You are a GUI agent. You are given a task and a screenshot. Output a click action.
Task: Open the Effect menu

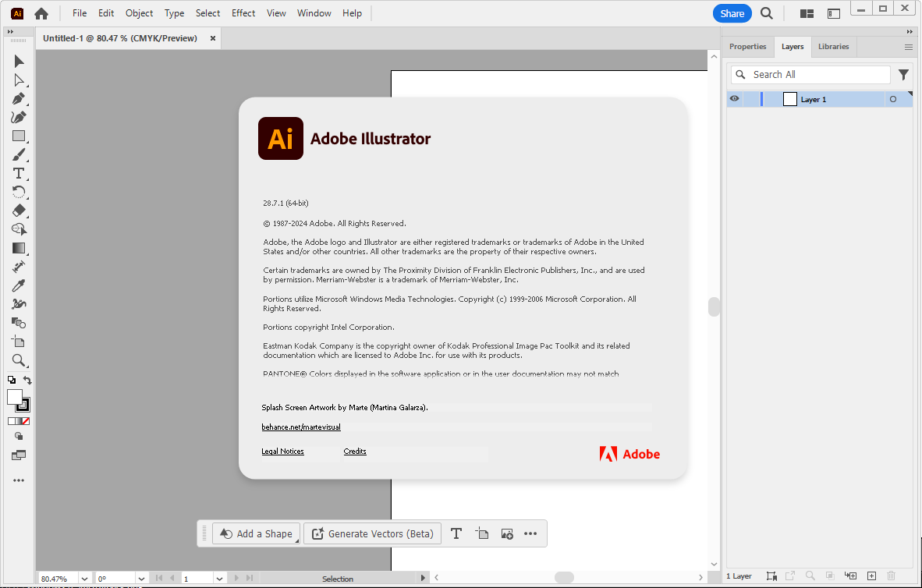(x=243, y=13)
